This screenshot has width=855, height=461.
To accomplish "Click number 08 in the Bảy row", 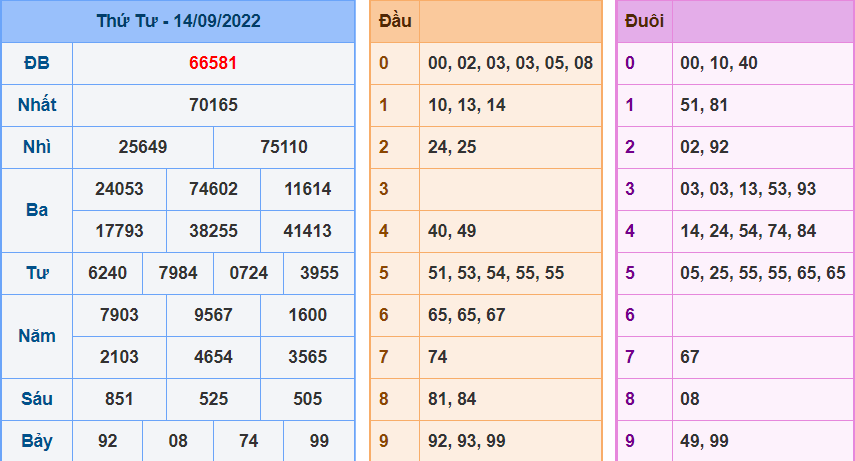I will pos(178,441).
